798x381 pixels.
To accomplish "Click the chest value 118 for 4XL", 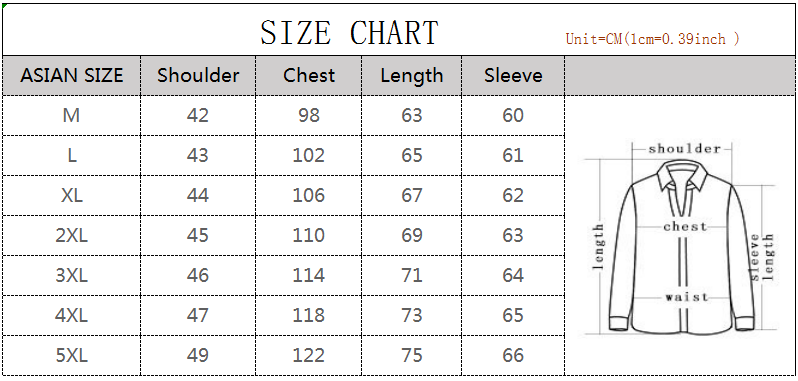I will pyautogui.click(x=308, y=315).
